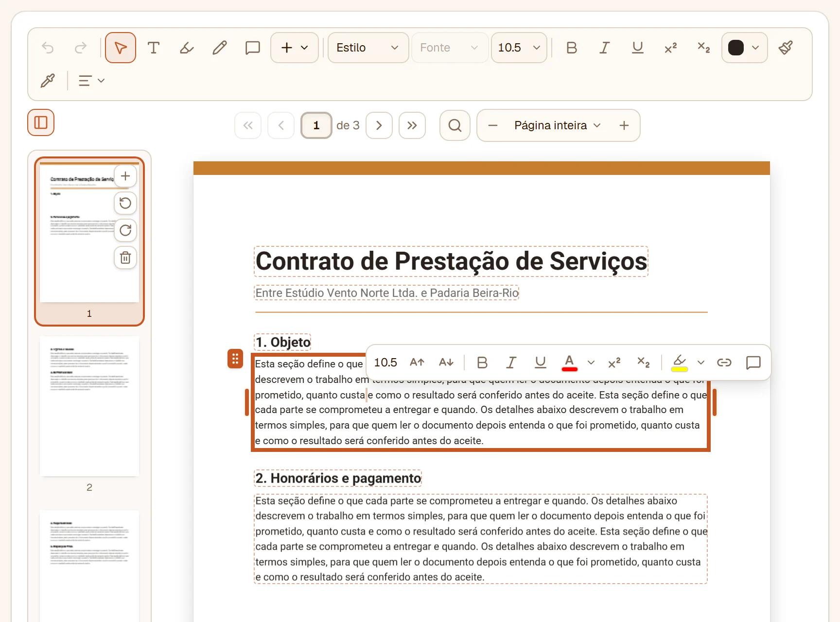Click the zoom in plus button
The width and height of the screenshot is (840, 622).
click(x=624, y=125)
